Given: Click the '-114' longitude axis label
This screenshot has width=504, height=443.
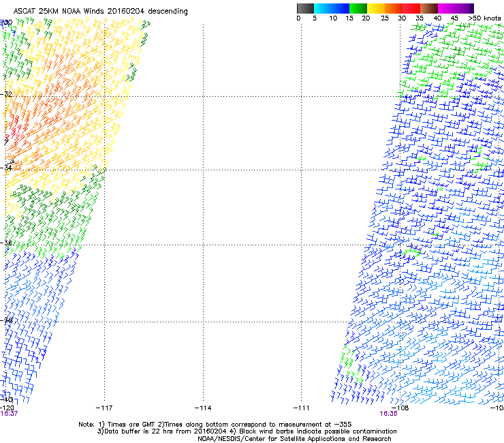Looking at the screenshot, I should coord(203,408).
